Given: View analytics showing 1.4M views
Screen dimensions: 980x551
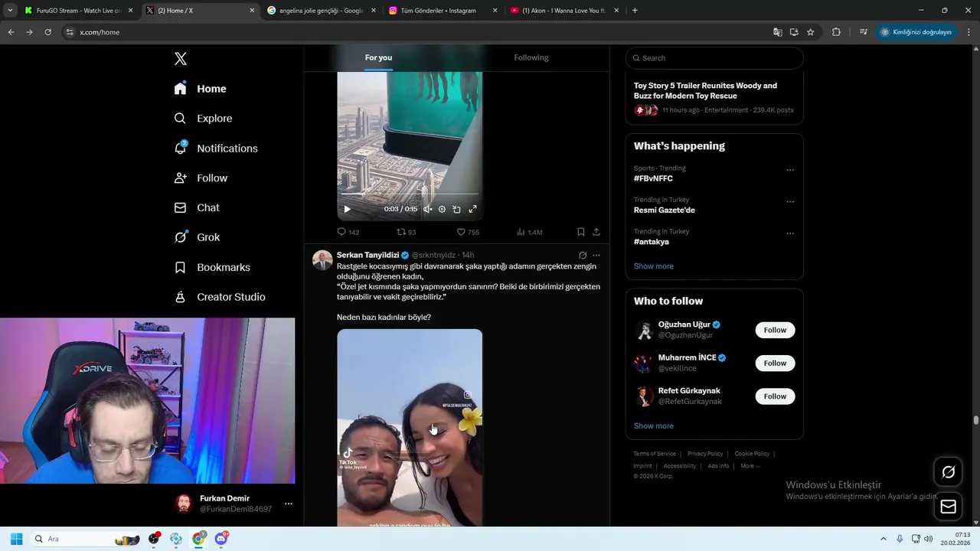Looking at the screenshot, I should pyautogui.click(x=530, y=232).
